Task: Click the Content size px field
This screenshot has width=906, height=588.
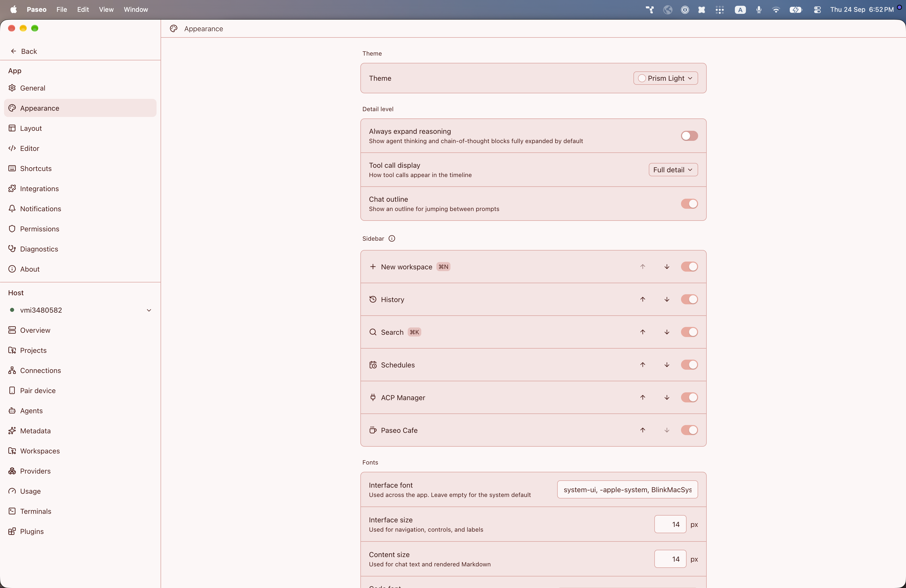Action: (x=670, y=559)
